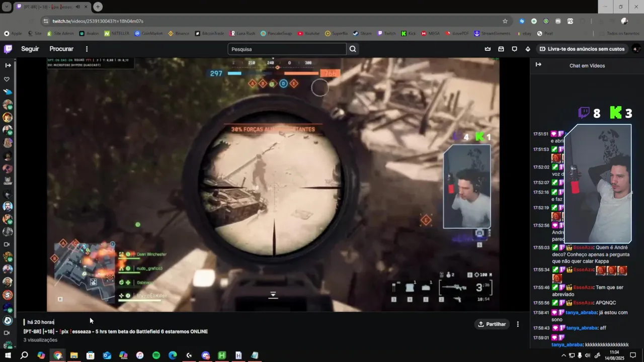The image size is (644, 362).
Task: Open Prime loot crown icon
Action: tap(488, 49)
